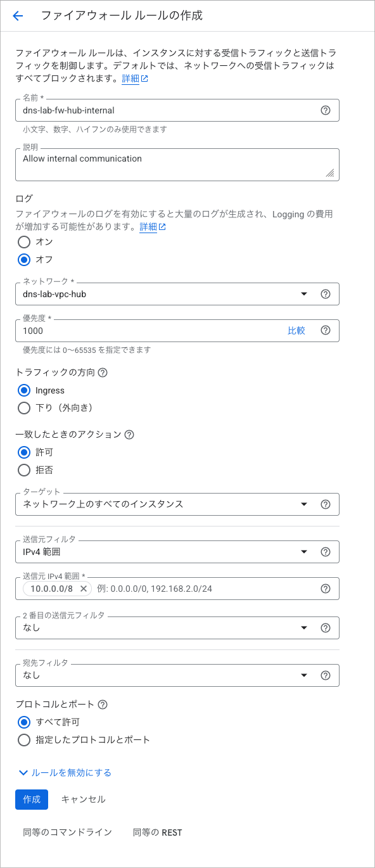This screenshot has width=375, height=868.
Task: Open the ネットワーク dropdown
Action: (304, 293)
